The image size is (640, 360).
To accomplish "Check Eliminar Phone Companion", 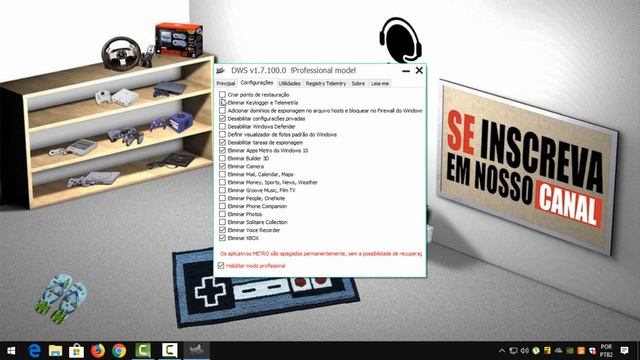I will point(222,206).
